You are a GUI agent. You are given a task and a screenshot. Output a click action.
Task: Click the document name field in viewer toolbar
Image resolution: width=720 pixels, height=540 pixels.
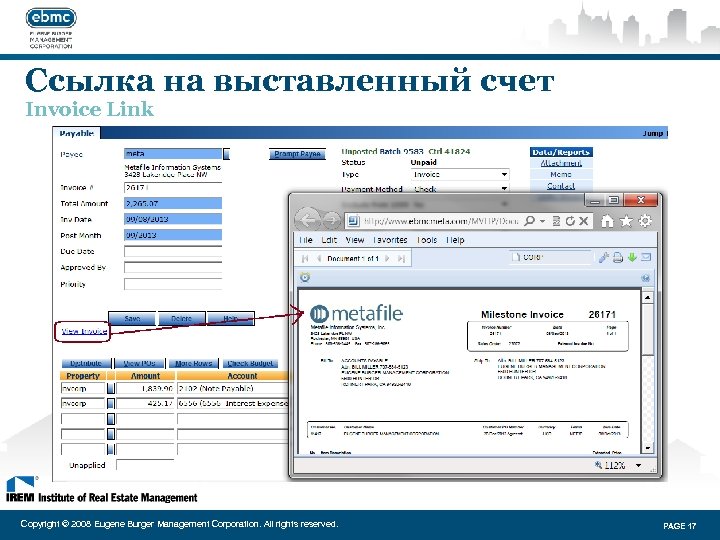(x=551, y=257)
